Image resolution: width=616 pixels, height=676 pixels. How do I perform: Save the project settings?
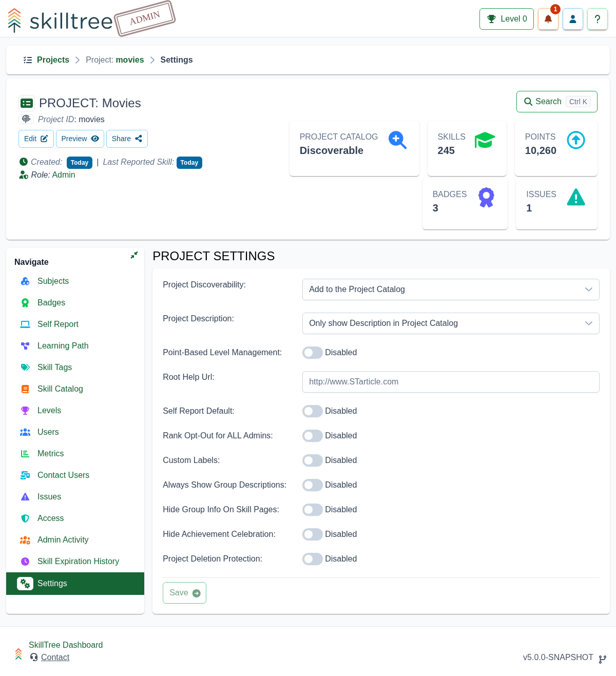tap(184, 593)
